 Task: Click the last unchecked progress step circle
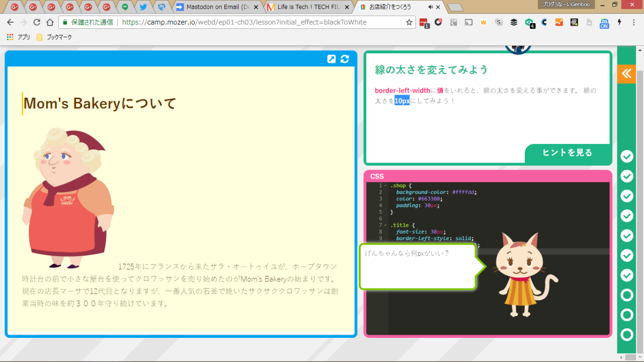pos(626,334)
